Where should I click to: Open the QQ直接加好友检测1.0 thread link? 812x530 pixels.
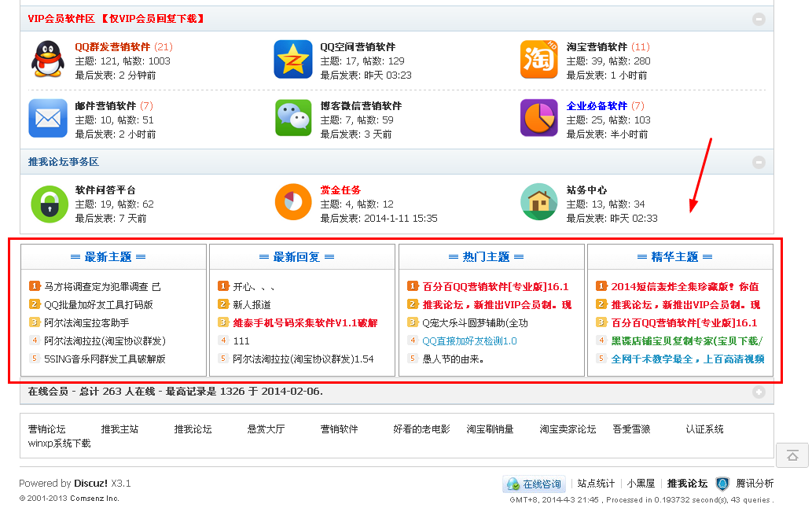pos(469,341)
